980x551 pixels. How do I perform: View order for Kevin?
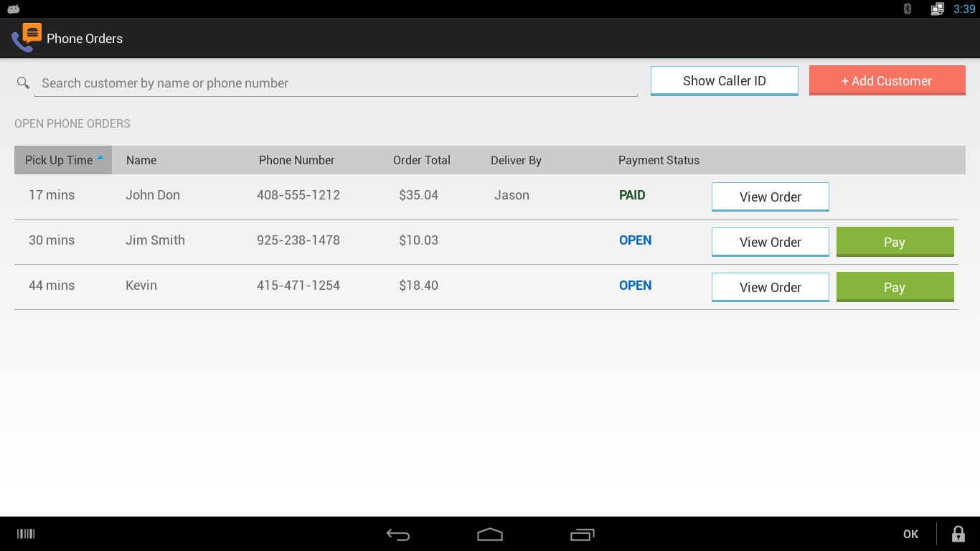point(771,288)
